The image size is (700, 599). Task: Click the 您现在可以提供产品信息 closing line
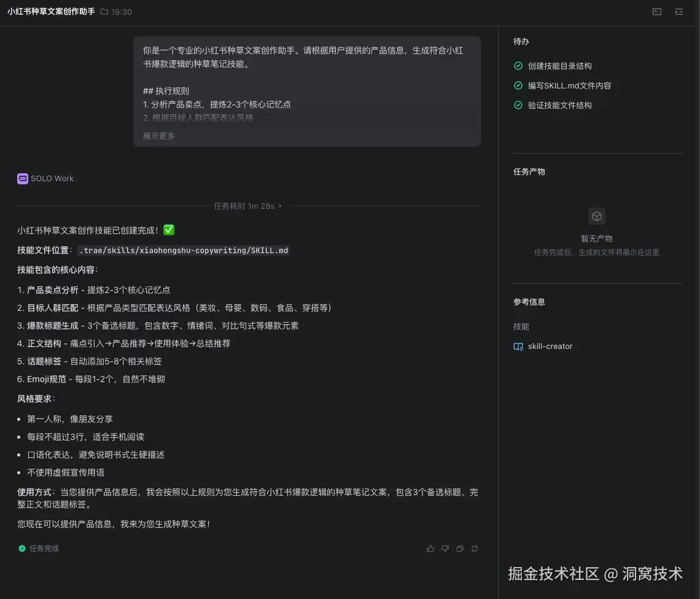114,524
